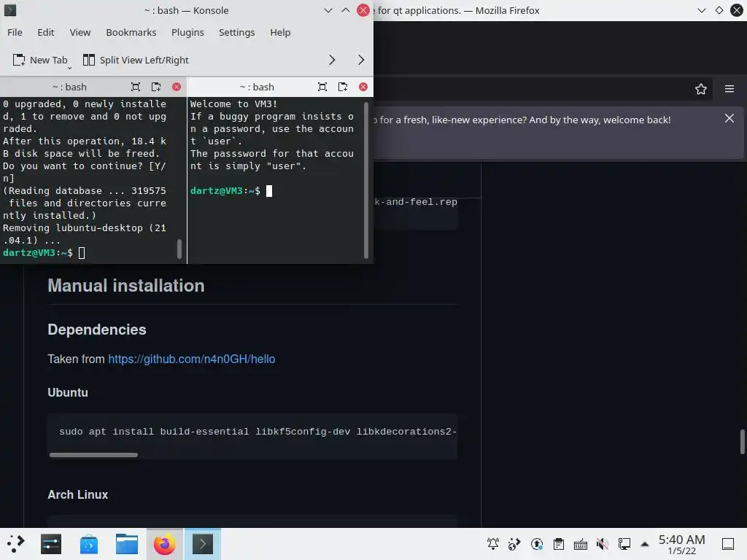Viewport: 747px width, 560px height.
Task: Open the clipboard tray icon
Action: click(x=559, y=544)
